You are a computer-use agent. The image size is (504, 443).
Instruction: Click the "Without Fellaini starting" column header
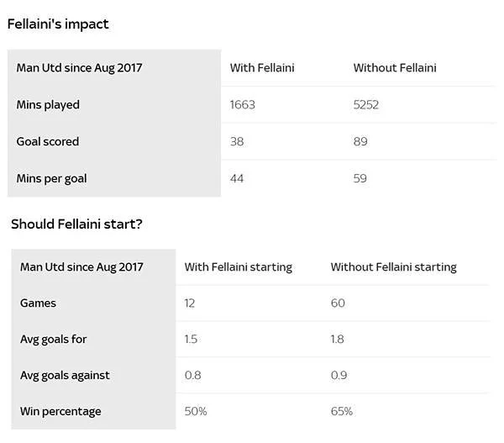pyautogui.click(x=393, y=267)
